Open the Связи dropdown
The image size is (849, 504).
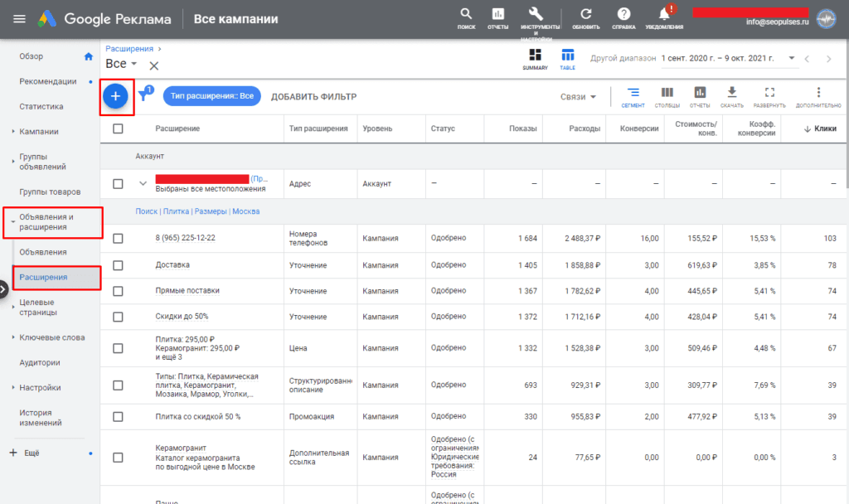[578, 97]
